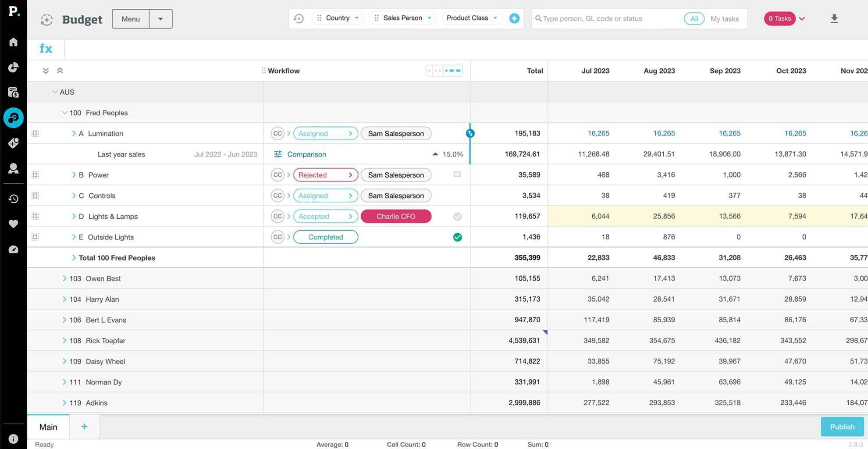Screen dimensions: 868x449
Task: Open the Menu dropdown arrow
Action: (160, 19)
